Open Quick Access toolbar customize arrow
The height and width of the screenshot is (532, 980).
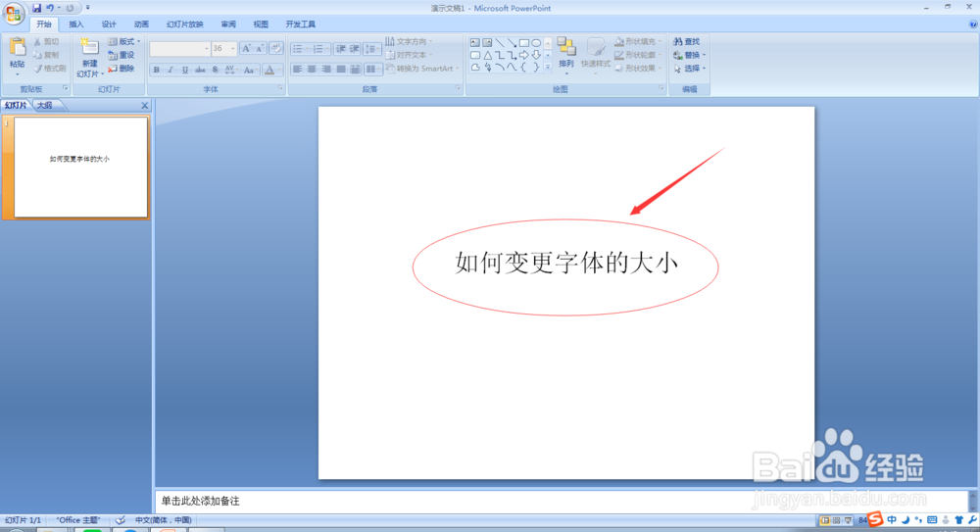[87, 8]
